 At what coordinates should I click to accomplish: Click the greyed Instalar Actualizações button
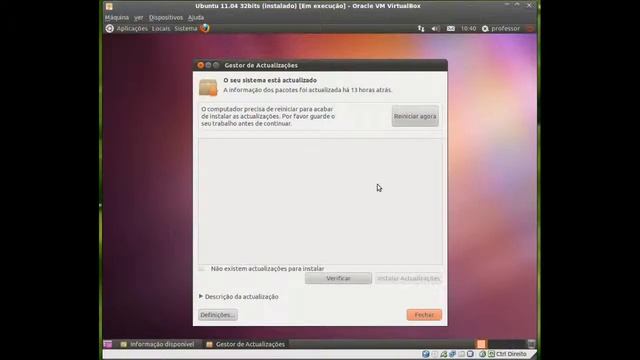pos(408,278)
